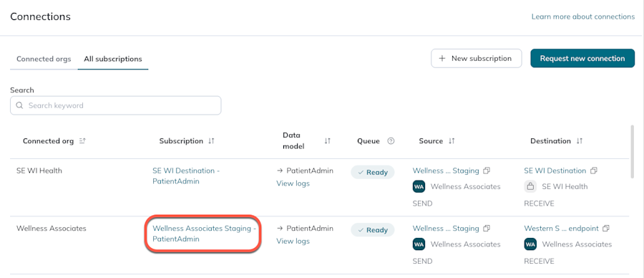This screenshot has height=278, width=644.
Task: Click New subscription button
Action: [476, 59]
